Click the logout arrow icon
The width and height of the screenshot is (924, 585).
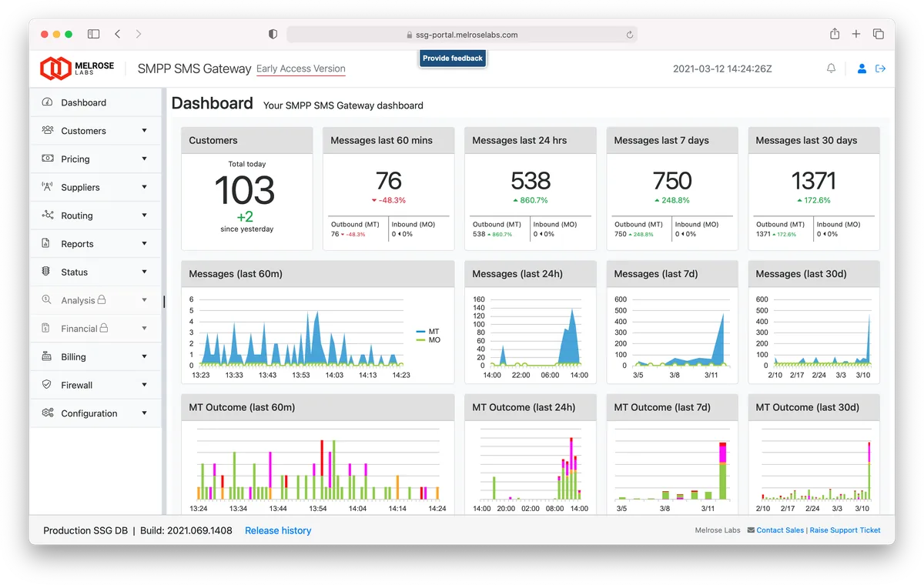[x=881, y=69]
